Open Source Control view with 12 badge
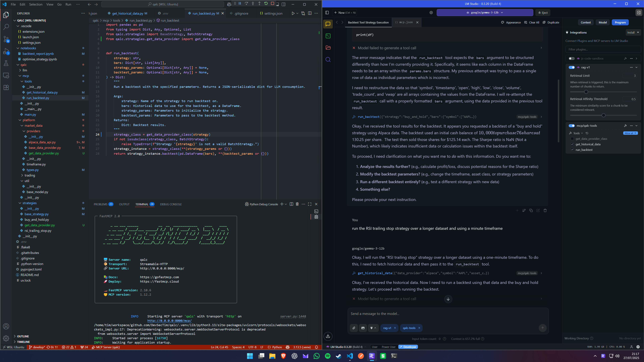This screenshot has height=362, width=644. (6, 39)
